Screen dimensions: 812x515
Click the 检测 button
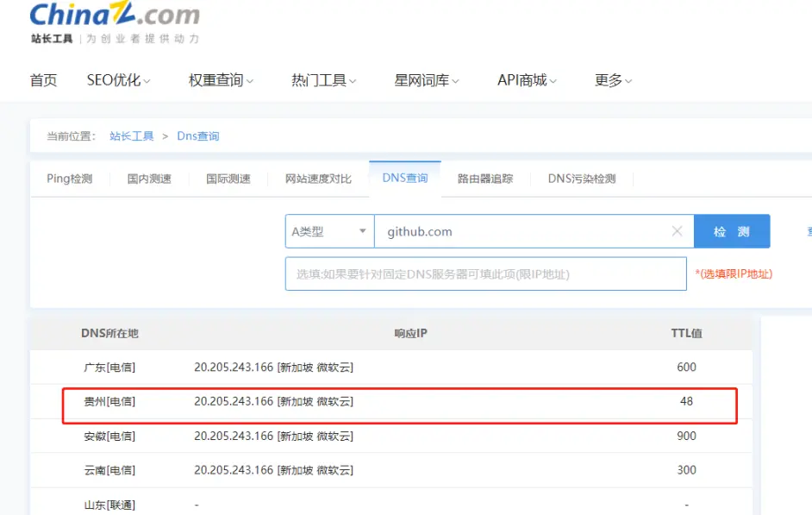coord(732,231)
